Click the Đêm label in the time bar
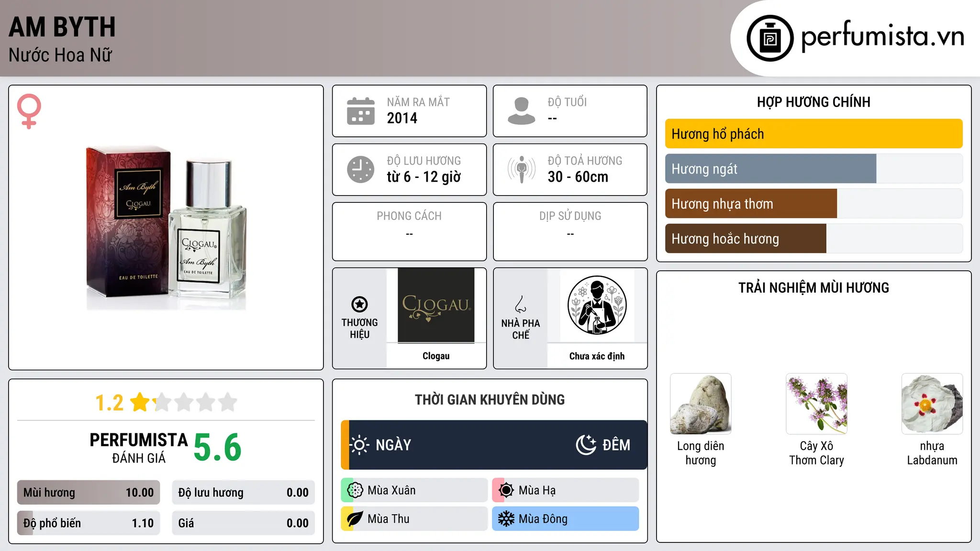This screenshot has width=980, height=551. coord(616,445)
